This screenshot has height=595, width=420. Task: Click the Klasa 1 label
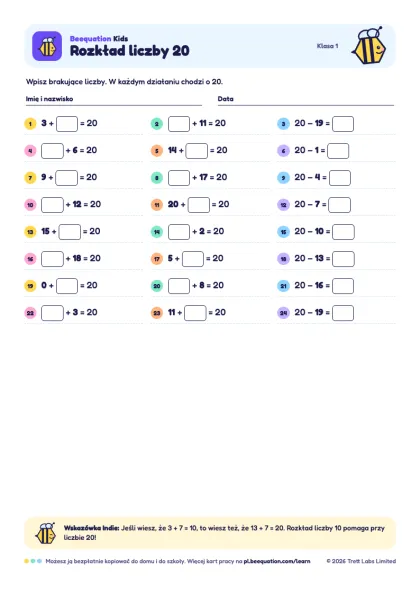point(327,46)
